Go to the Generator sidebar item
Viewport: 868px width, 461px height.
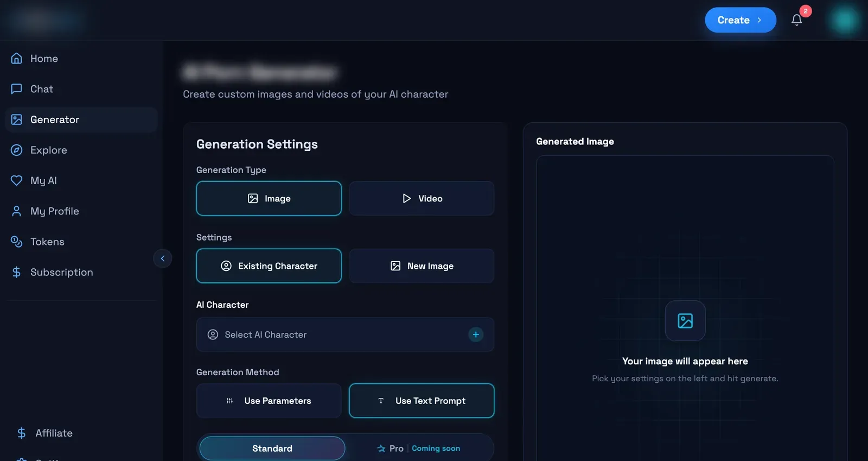click(x=81, y=119)
